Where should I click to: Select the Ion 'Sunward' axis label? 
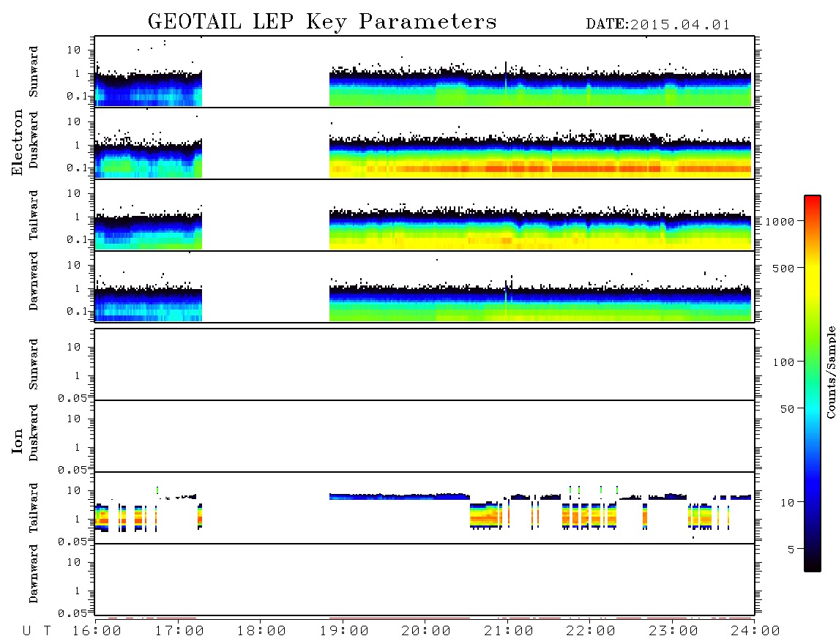point(34,364)
